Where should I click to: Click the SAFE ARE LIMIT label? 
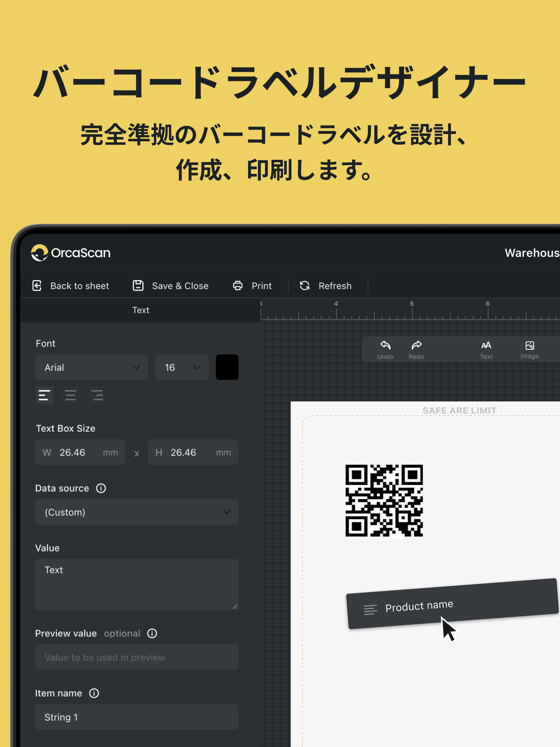point(459,410)
